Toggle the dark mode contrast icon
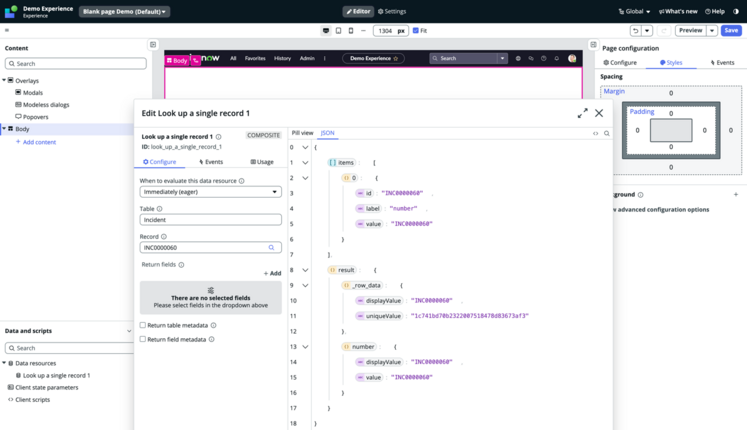This screenshot has height=430, width=747. point(736,11)
